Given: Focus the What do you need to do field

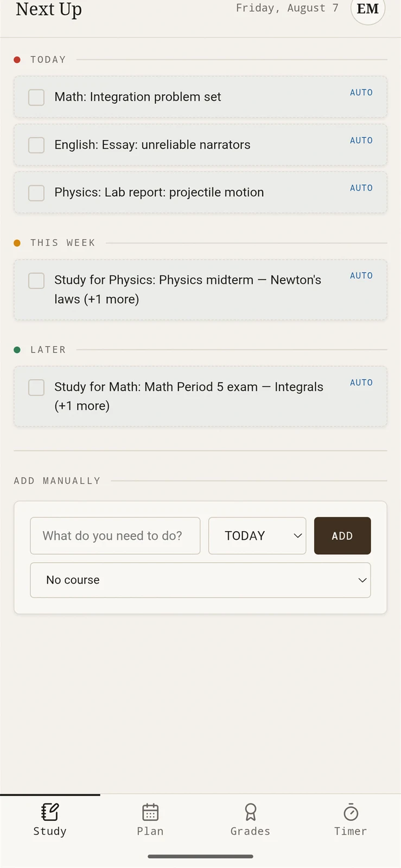Looking at the screenshot, I should [115, 535].
